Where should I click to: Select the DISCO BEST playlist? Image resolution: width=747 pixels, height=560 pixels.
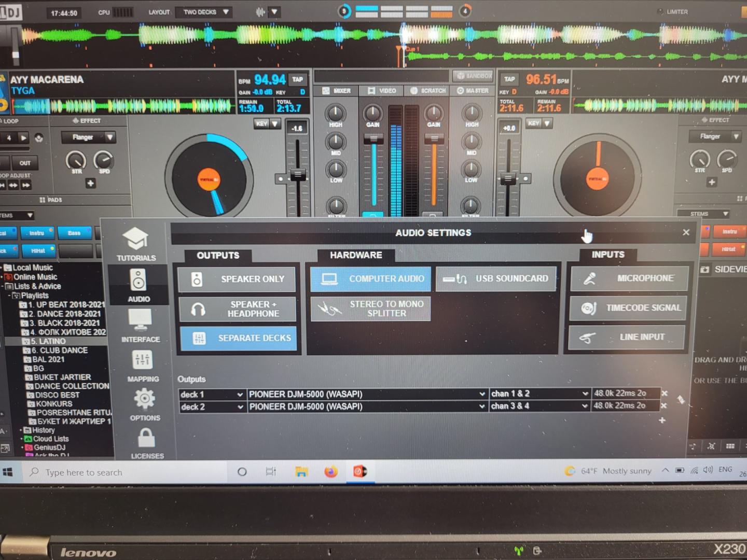[x=57, y=395]
